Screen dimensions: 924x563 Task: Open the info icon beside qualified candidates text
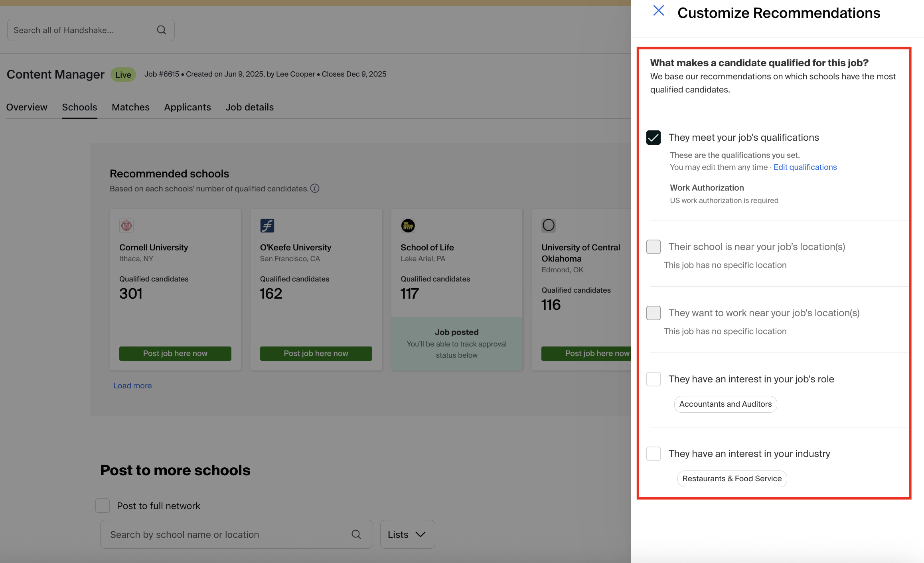click(315, 188)
